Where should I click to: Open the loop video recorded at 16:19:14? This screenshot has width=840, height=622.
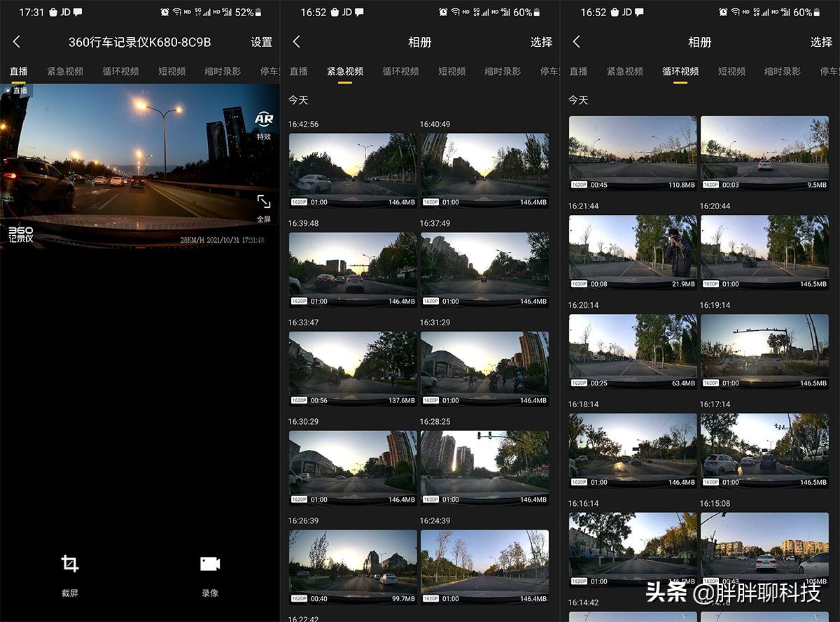point(764,351)
